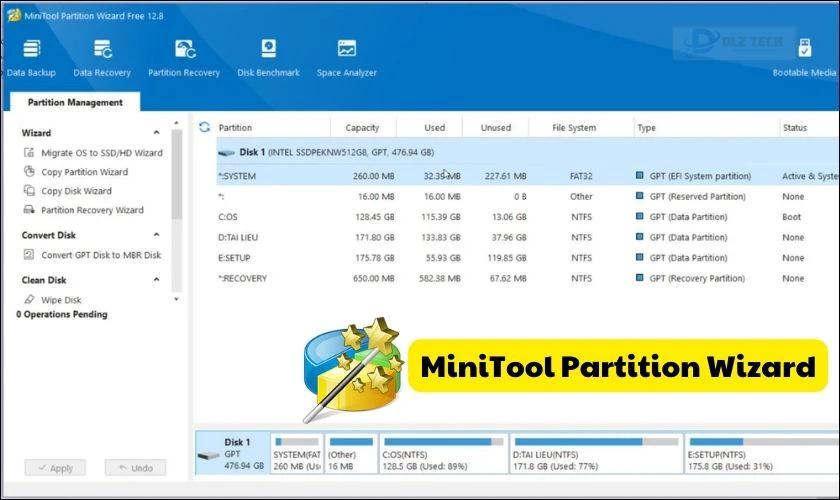The image size is (840, 500).
Task: Click the Partition Recovery Wizard icon
Action: point(29,210)
